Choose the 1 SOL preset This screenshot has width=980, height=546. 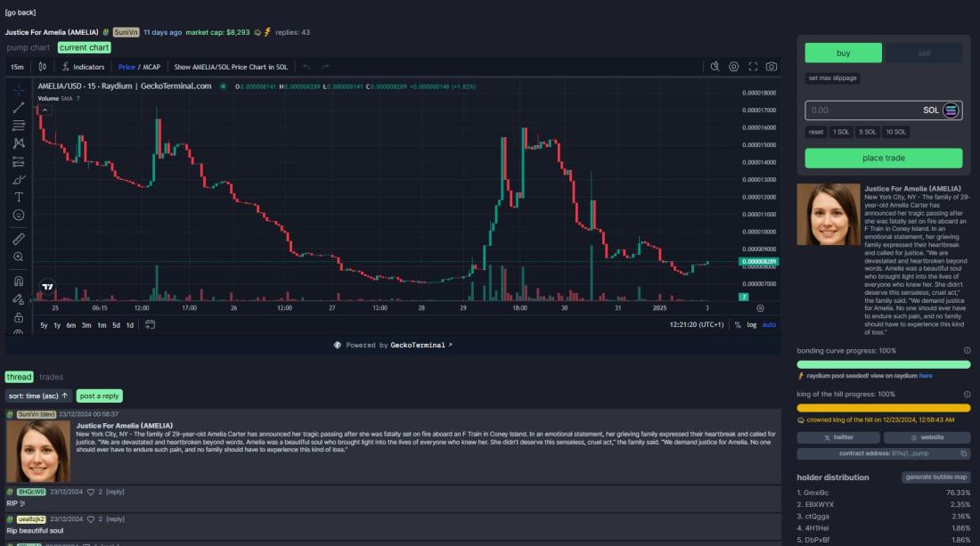point(841,132)
